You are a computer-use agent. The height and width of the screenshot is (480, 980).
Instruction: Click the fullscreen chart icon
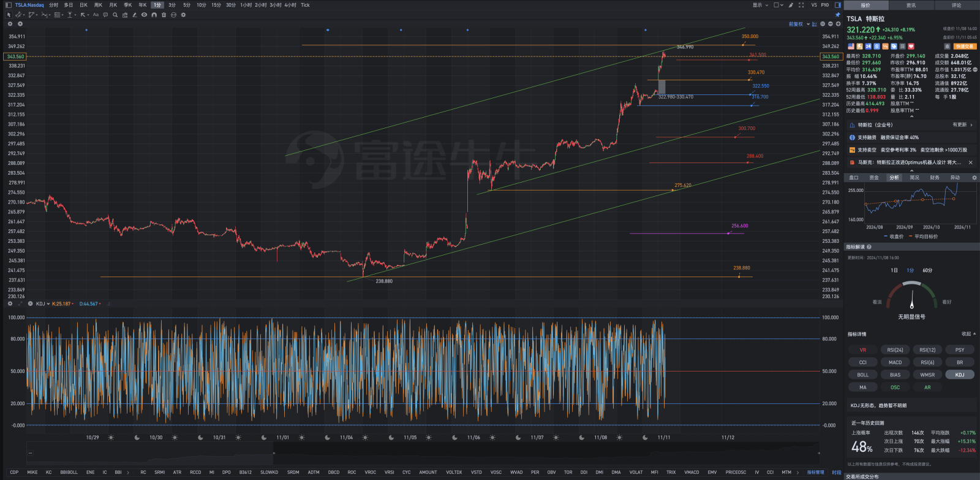(x=801, y=5)
